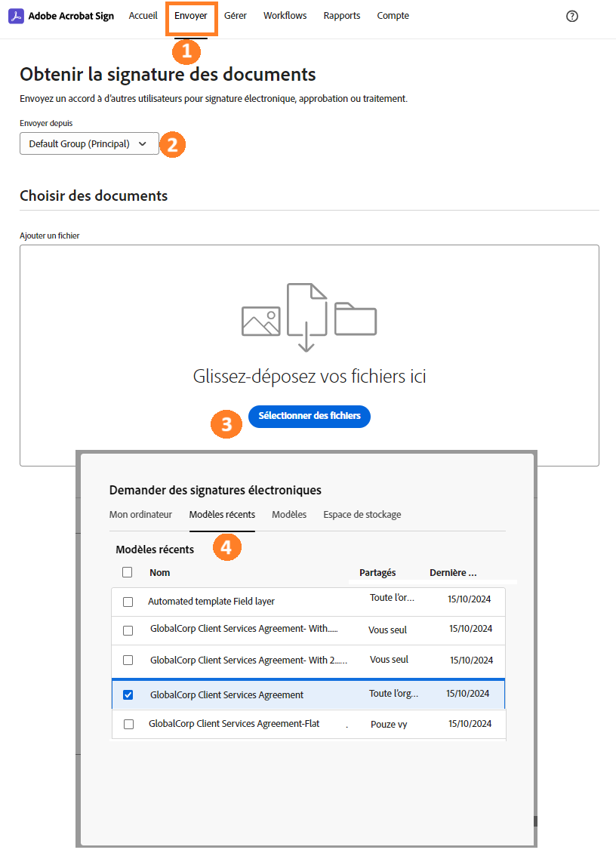Image resolution: width=616 pixels, height=856 pixels.
Task: Click the document upload arrow icon
Action: [x=306, y=316]
